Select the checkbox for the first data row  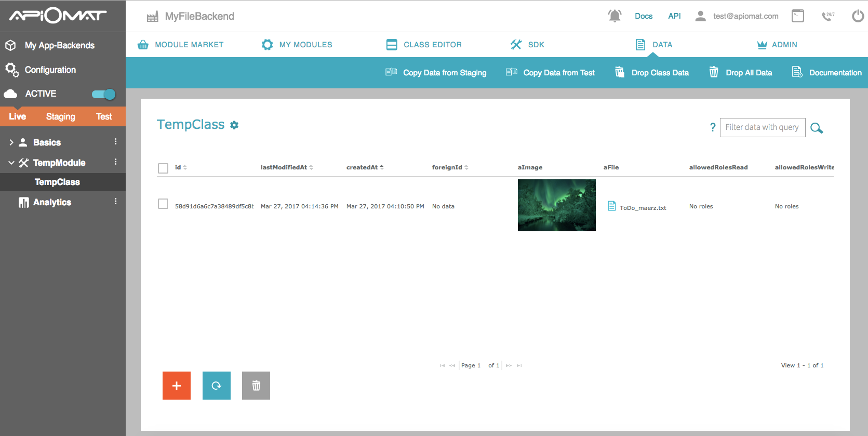click(x=163, y=204)
